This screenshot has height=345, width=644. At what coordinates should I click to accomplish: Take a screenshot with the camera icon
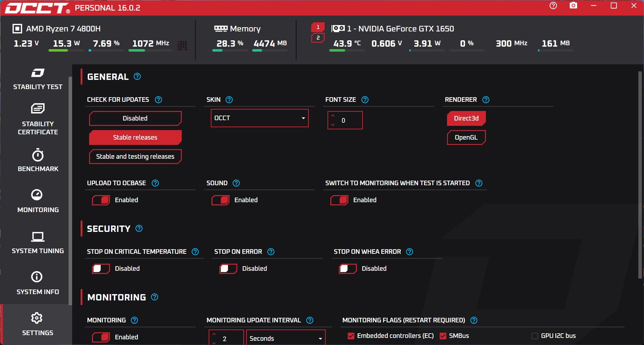tap(573, 6)
